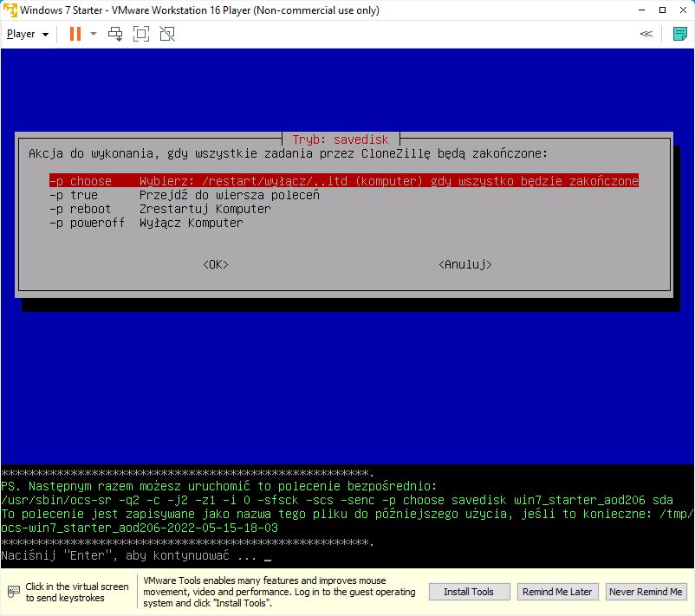Click the keyboard hint icon in bottom bar
The width and height of the screenshot is (695, 616).
click(x=14, y=592)
